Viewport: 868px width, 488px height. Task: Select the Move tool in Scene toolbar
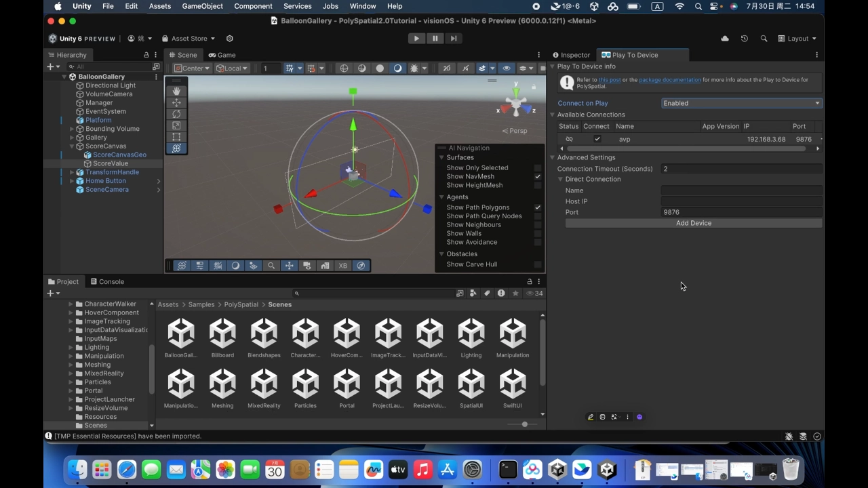(176, 102)
